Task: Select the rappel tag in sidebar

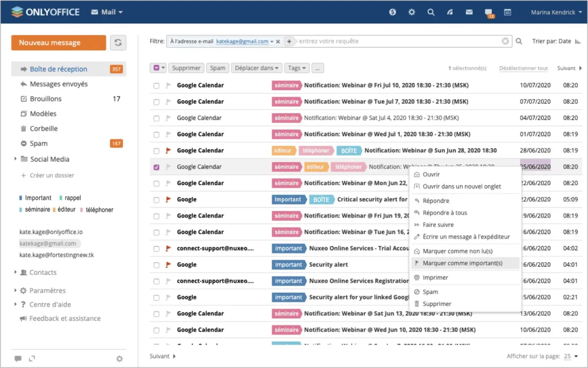Action: point(70,198)
